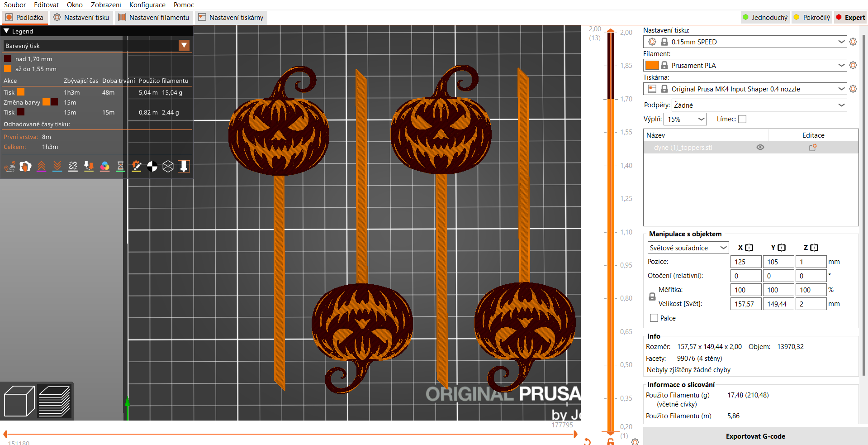The width and height of the screenshot is (868, 445).
Task: Open the Prusament PLA filament dropdown
Action: [x=745, y=65]
